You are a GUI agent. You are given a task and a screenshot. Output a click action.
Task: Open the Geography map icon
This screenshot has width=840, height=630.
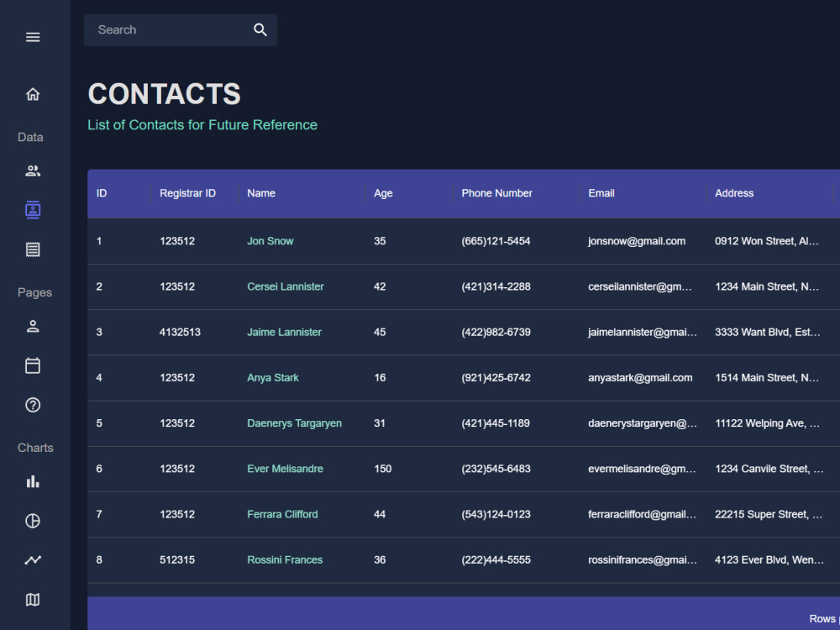pos(33,600)
